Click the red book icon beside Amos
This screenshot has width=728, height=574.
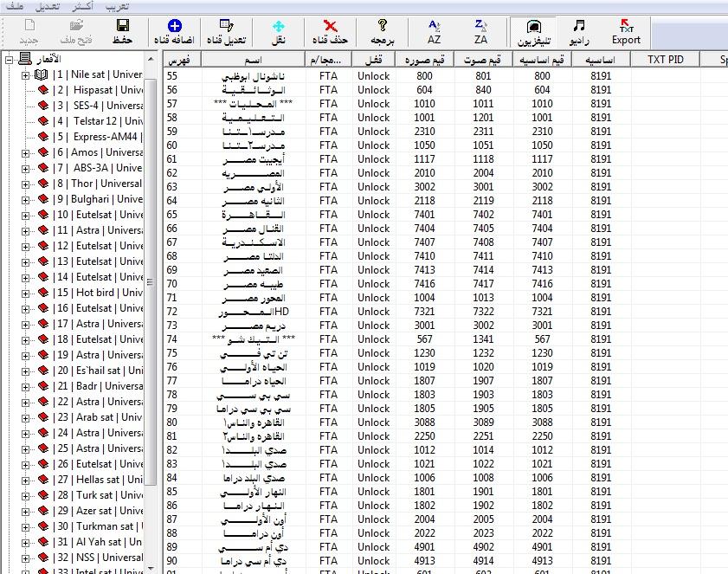coord(43,152)
